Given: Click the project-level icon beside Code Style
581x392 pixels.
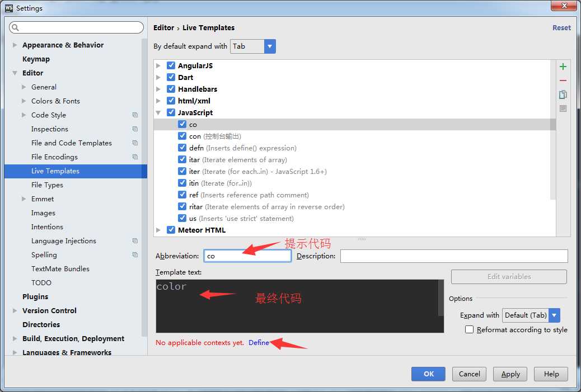Looking at the screenshot, I should tap(135, 115).
